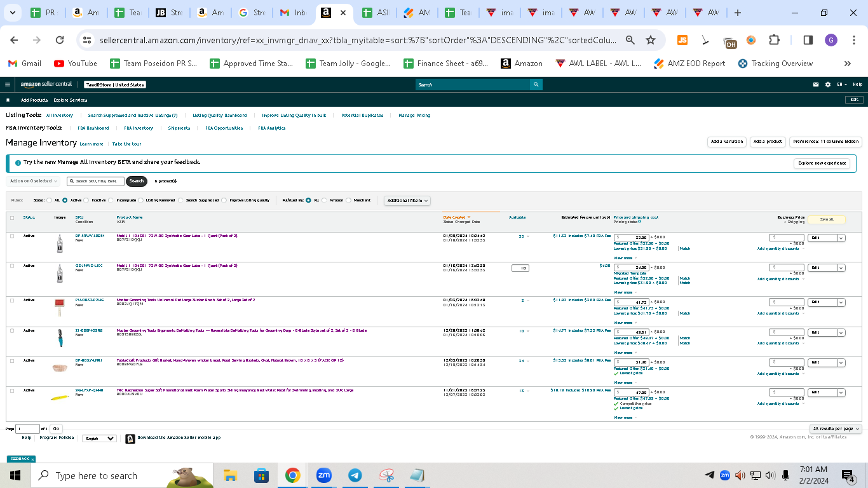This screenshot has height=488, width=868.
Task: Open the English language dropdown in footer
Action: tap(100, 438)
